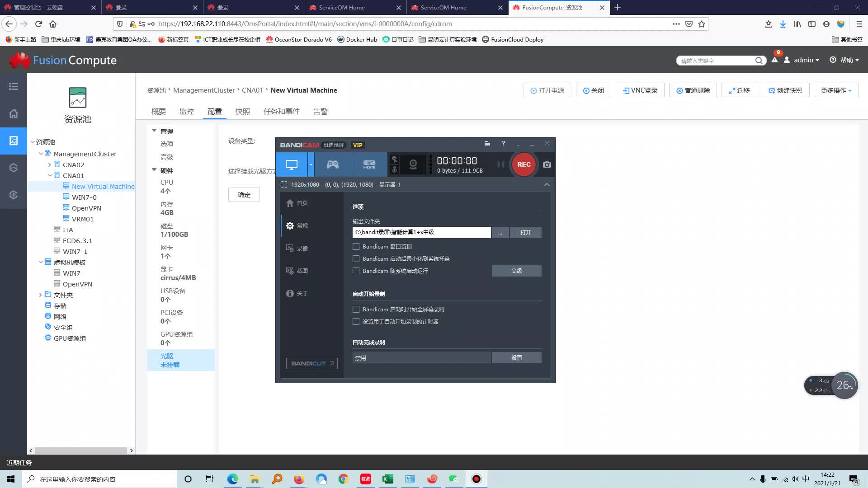Toggle Bandicam webcam overlay icon
Image resolution: width=868 pixels, height=488 pixels.
tap(413, 164)
